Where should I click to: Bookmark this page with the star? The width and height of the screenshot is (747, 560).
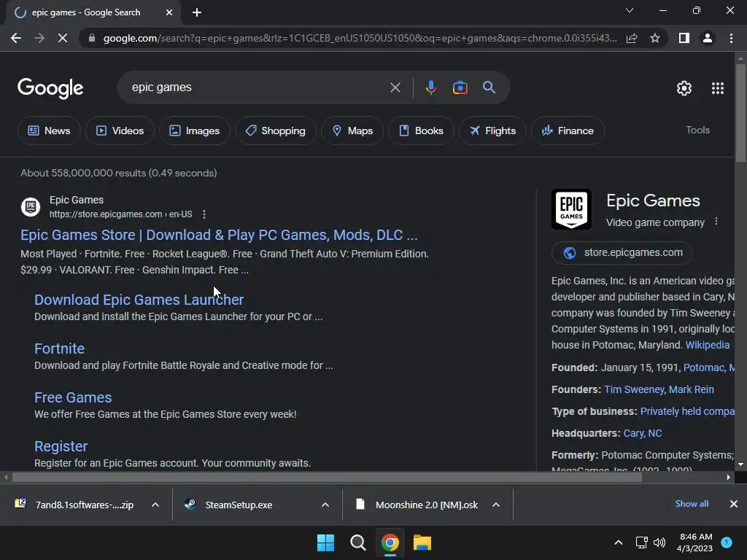point(655,38)
